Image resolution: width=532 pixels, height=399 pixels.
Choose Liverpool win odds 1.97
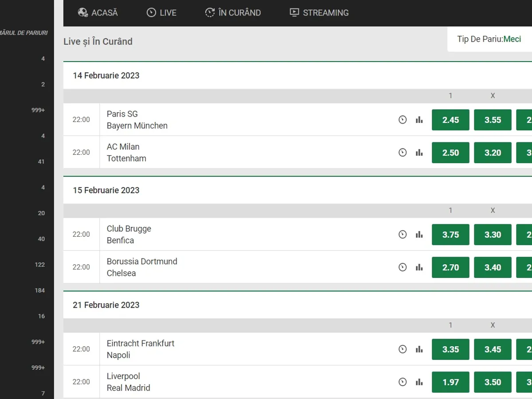[x=450, y=382]
